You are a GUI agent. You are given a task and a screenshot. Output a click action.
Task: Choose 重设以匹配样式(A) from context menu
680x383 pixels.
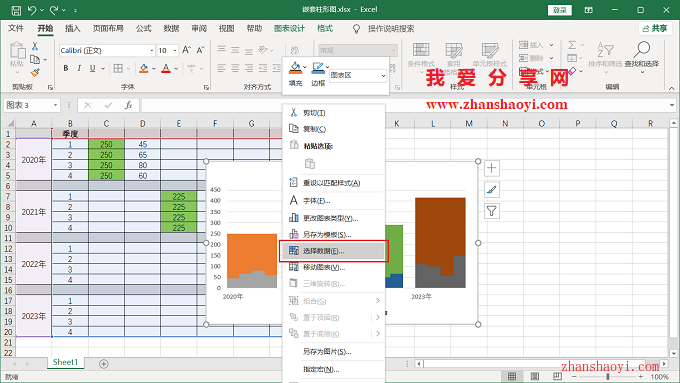click(x=333, y=183)
